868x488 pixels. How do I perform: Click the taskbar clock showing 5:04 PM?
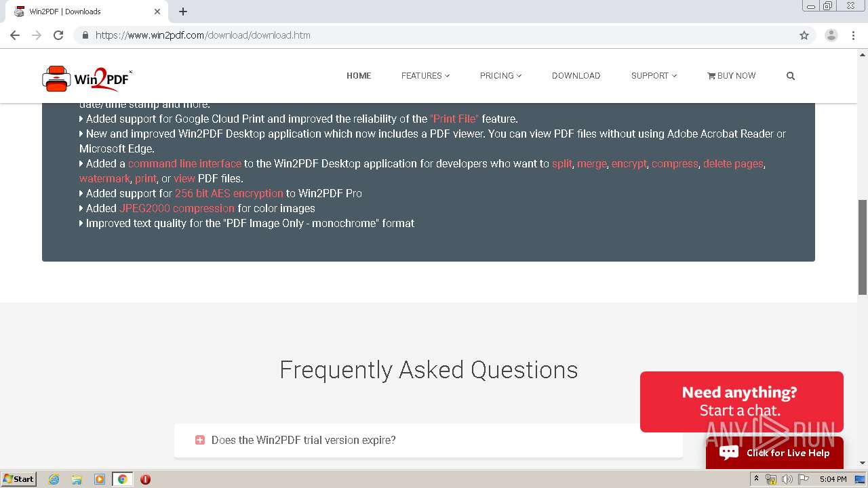(x=833, y=479)
